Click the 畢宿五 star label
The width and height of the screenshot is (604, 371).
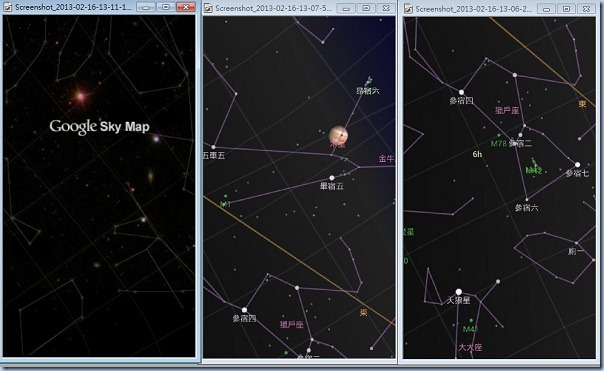pyautogui.click(x=332, y=186)
